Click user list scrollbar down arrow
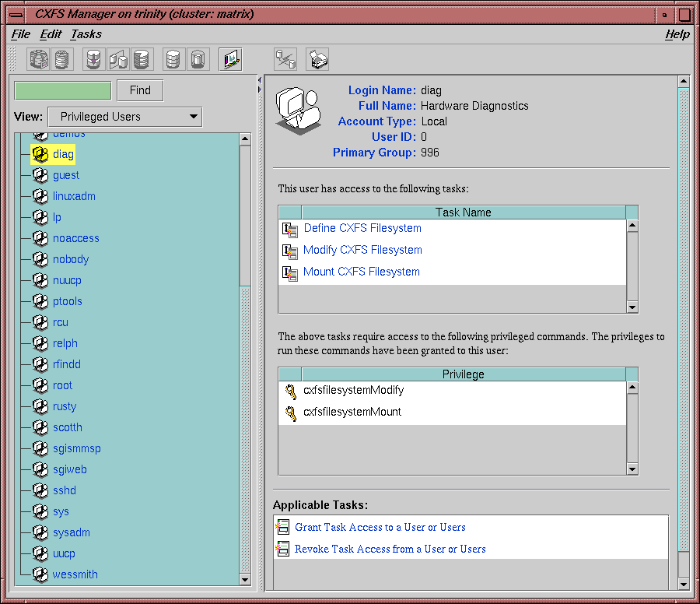Image resolution: width=700 pixels, height=604 pixels. coord(245,579)
